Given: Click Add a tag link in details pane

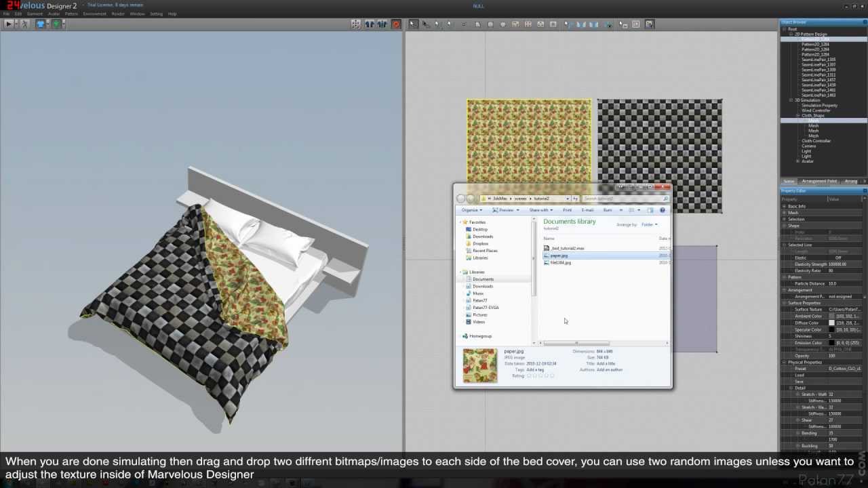Looking at the screenshot, I should [x=535, y=369].
